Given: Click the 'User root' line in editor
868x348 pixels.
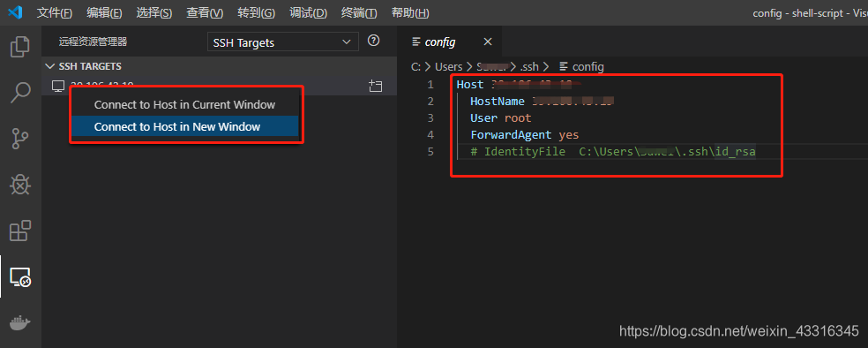Looking at the screenshot, I should click(500, 118).
